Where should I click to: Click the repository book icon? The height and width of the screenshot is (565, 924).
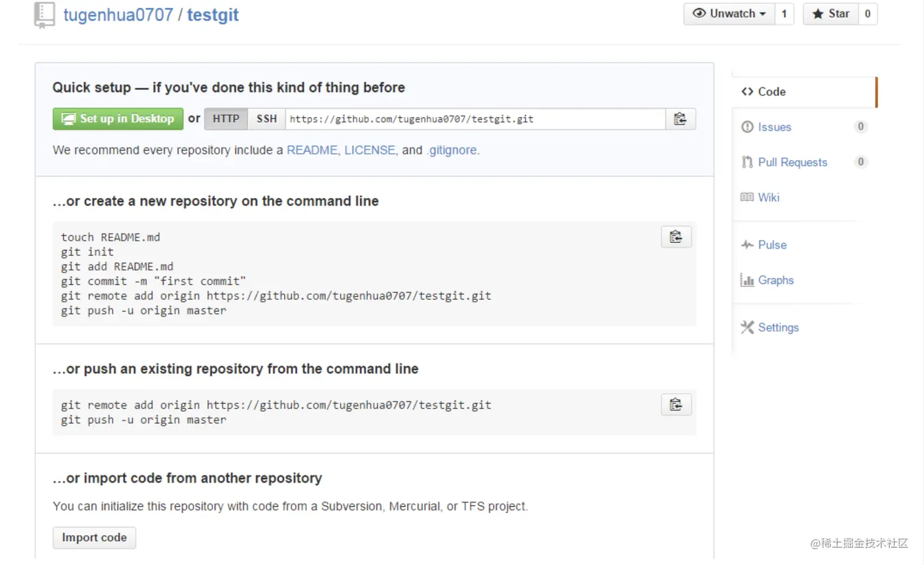point(45,15)
